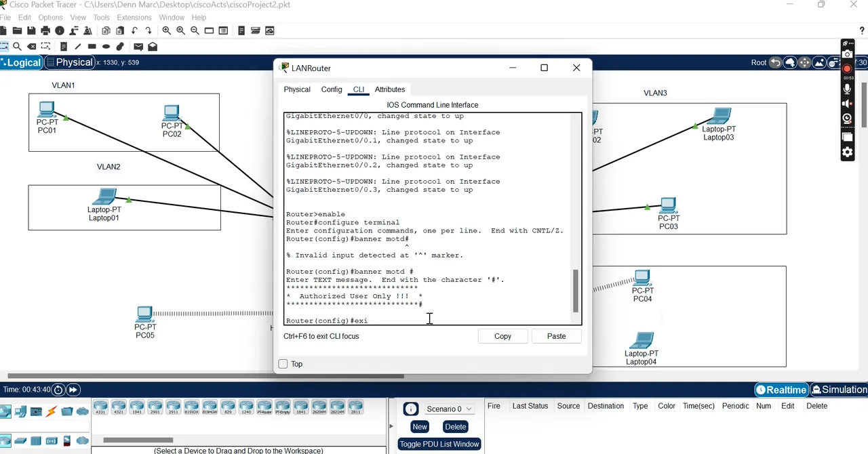
Task: Toggle webcam capture in recorder bar
Action: (847, 119)
